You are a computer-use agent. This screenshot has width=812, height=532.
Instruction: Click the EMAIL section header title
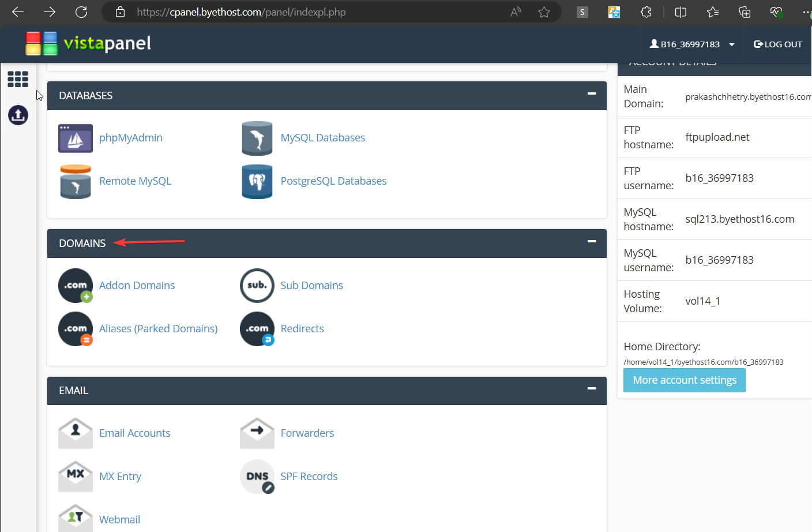click(73, 391)
